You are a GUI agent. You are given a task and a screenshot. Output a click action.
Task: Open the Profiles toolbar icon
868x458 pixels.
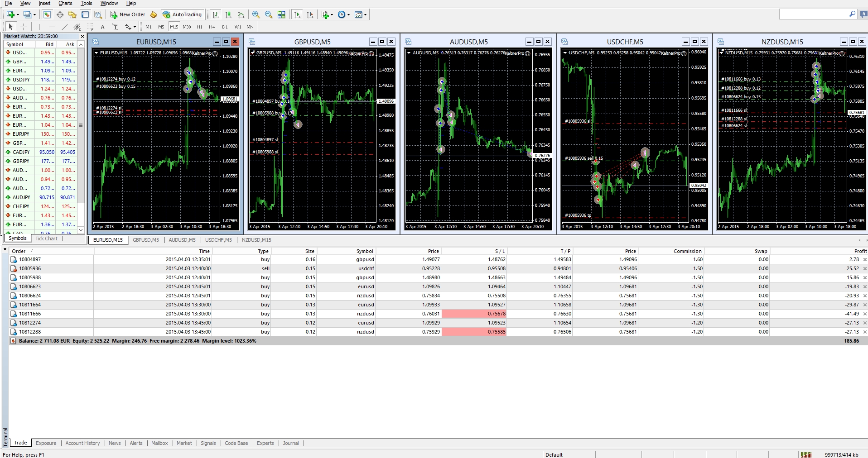(27, 14)
